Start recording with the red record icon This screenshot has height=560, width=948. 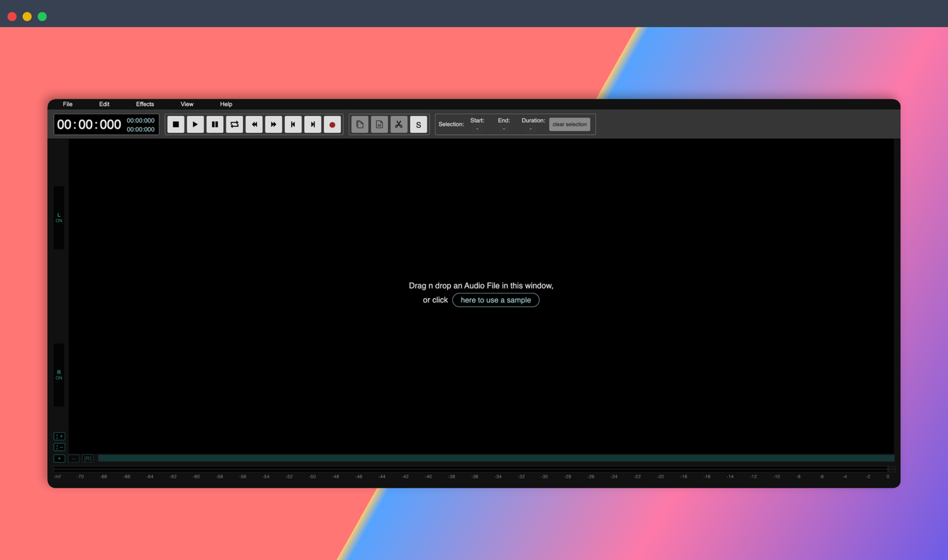click(x=332, y=124)
